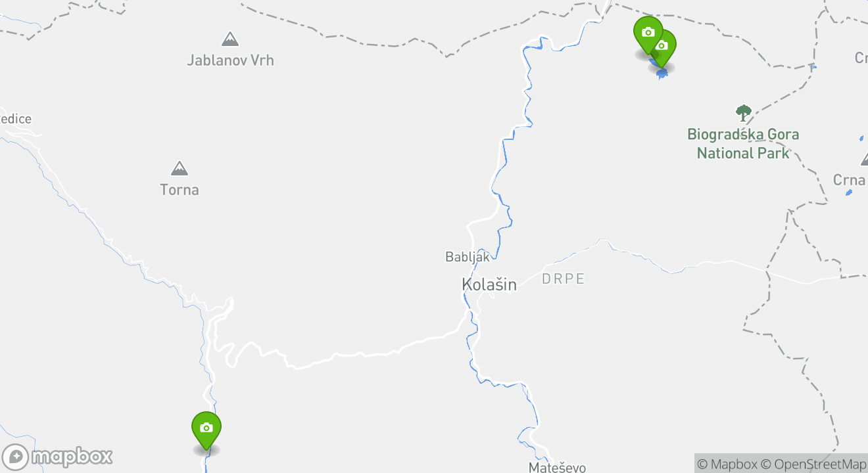Click the partially cut-off mountain icon above Crna
868x473 pixels.
tap(864, 158)
